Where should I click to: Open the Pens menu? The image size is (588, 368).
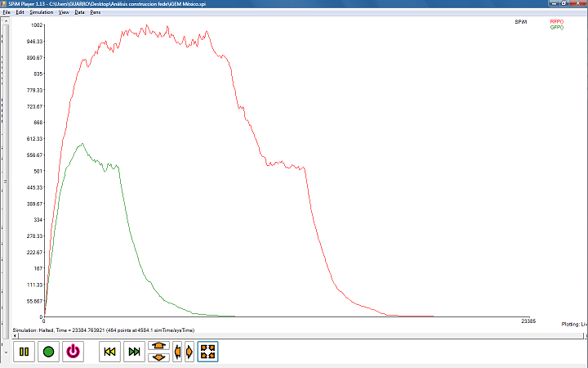pyautogui.click(x=96, y=12)
